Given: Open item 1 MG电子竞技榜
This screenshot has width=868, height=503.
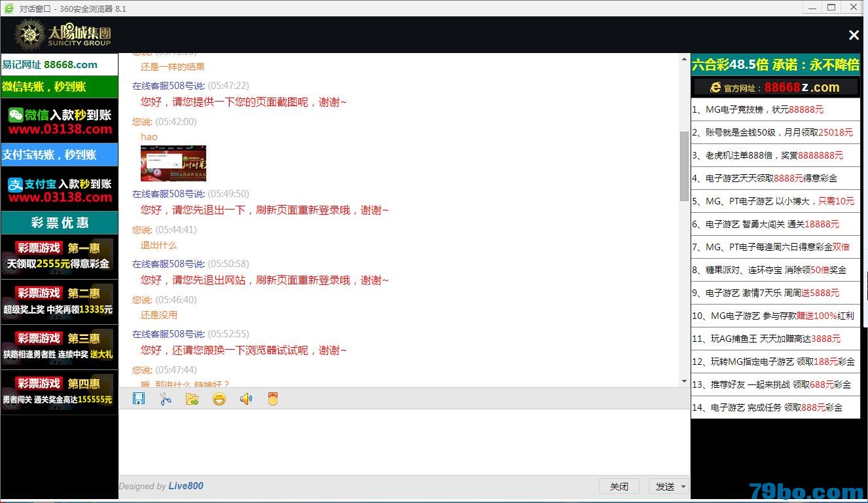Looking at the screenshot, I should pyautogui.click(x=776, y=109).
